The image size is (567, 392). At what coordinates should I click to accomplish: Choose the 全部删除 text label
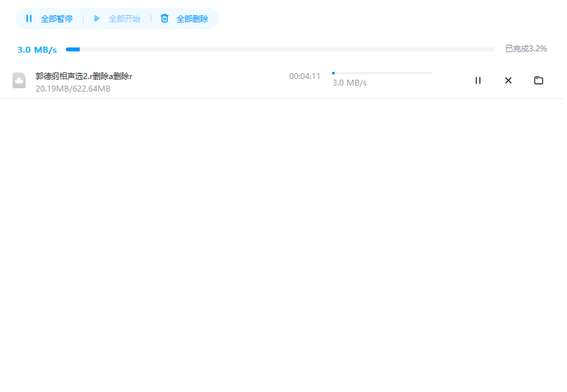192,19
